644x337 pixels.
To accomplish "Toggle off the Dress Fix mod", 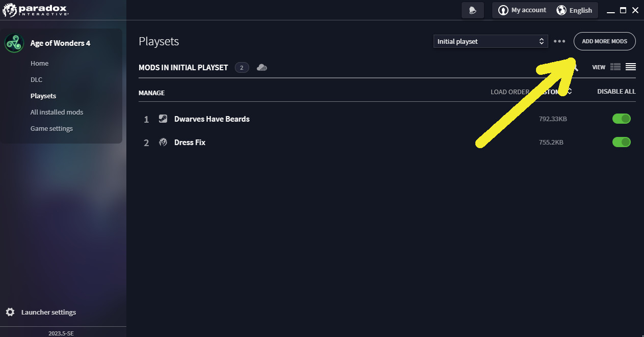I will tap(621, 142).
